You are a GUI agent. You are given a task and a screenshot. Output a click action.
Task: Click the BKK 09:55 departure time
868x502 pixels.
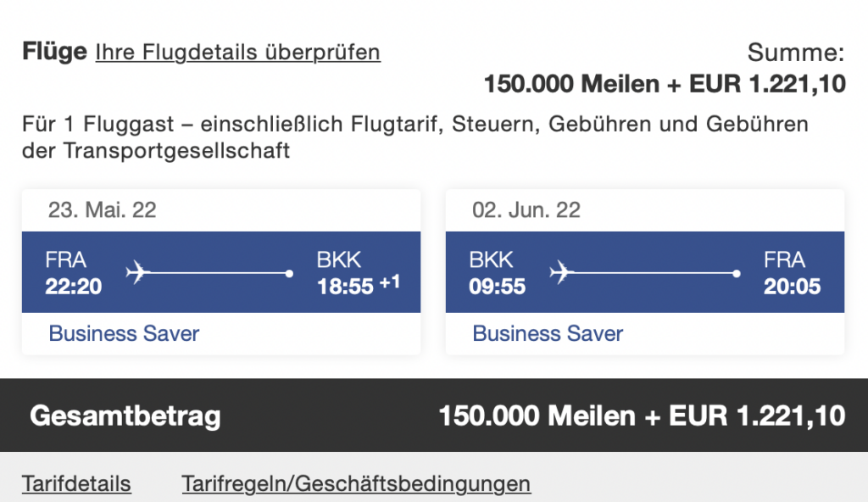click(x=498, y=286)
